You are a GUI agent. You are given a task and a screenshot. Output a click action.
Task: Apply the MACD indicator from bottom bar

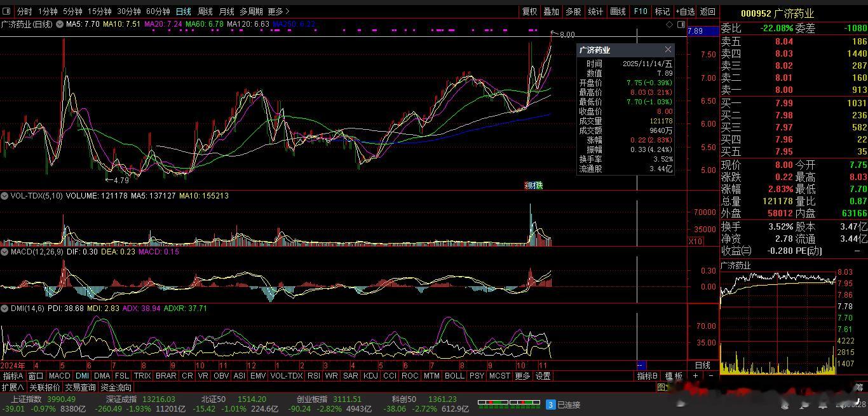pos(60,376)
